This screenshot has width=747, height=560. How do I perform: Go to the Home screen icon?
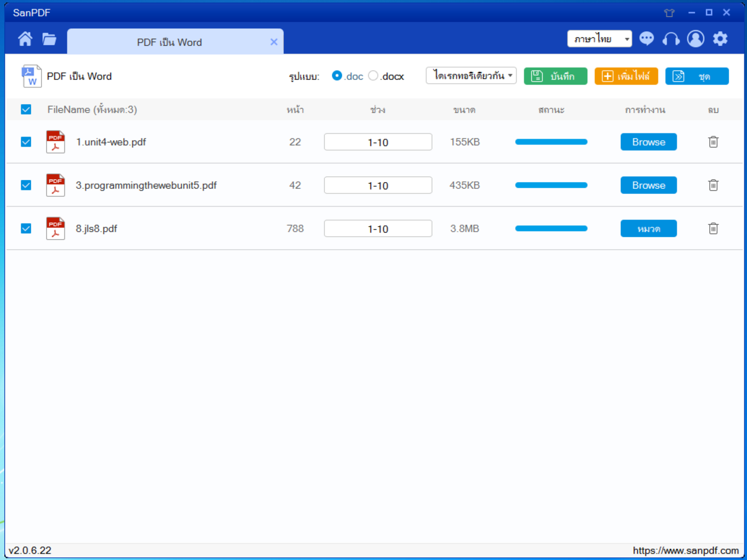[x=25, y=39]
